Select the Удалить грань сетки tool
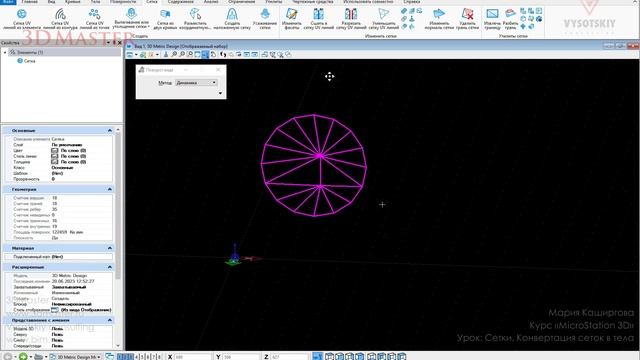This screenshot has width=640, height=360. pyautogui.click(x=467, y=19)
